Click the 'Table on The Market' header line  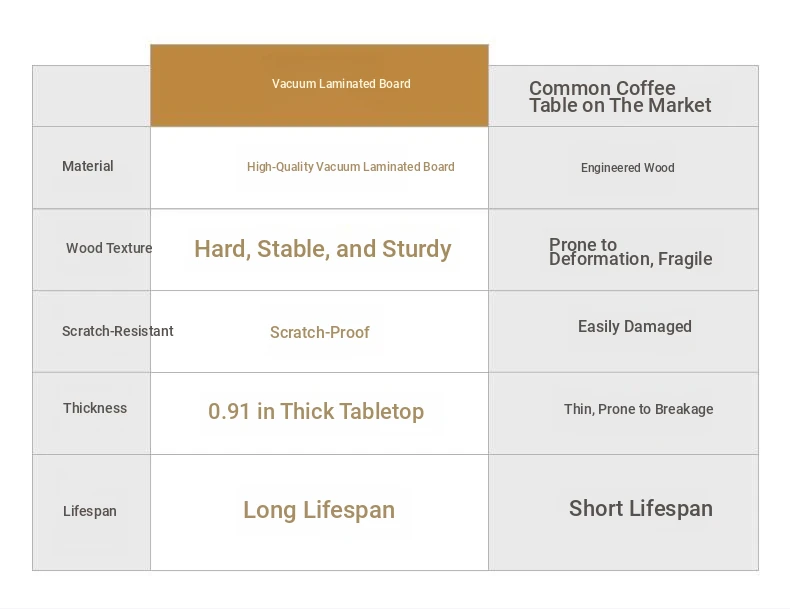click(x=620, y=106)
